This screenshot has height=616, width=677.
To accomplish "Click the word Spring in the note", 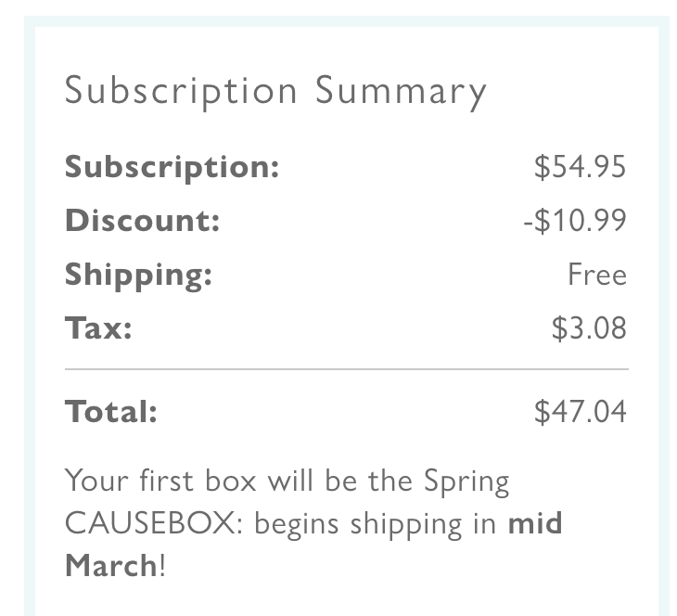I will [x=466, y=483].
